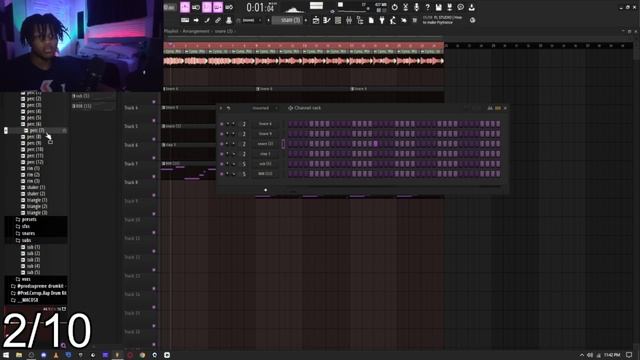The image size is (640, 360).
Task: Open the playlist window icon
Action: point(316,20)
